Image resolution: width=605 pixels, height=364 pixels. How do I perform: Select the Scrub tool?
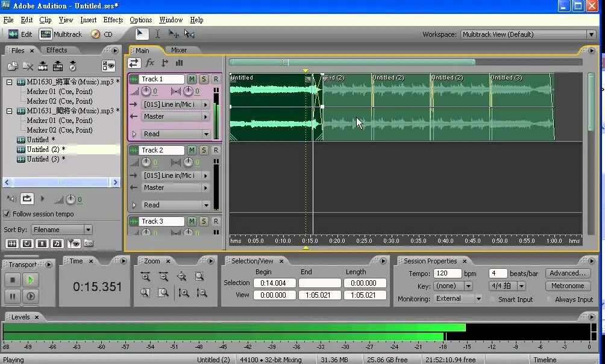click(189, 34)
